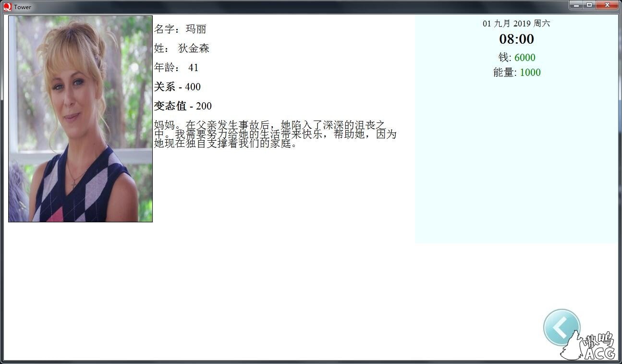This screenshot has width=622, height=364.
Task: Click the 年龄: 41 age entry
Action: (x=176, y=68)
